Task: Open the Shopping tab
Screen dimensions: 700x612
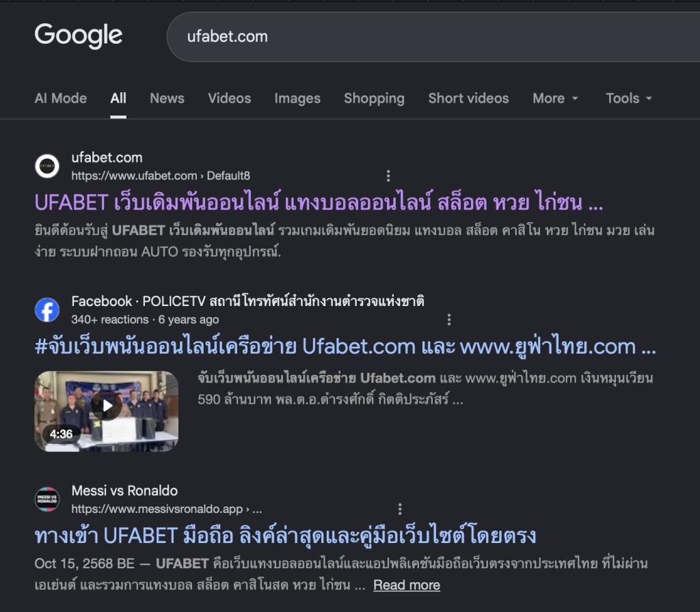Action: (374, 98)
